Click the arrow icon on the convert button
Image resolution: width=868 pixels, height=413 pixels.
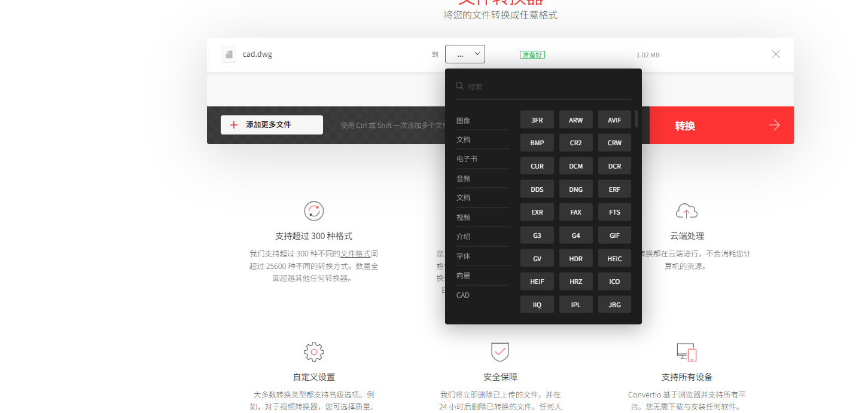click(775, 125)
